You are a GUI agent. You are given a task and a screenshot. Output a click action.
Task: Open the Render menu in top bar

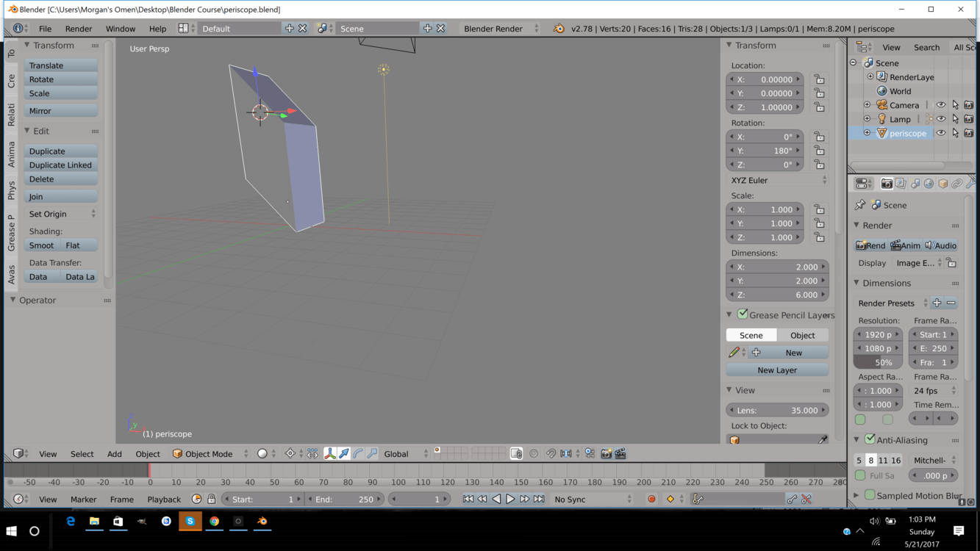(79, 29)
